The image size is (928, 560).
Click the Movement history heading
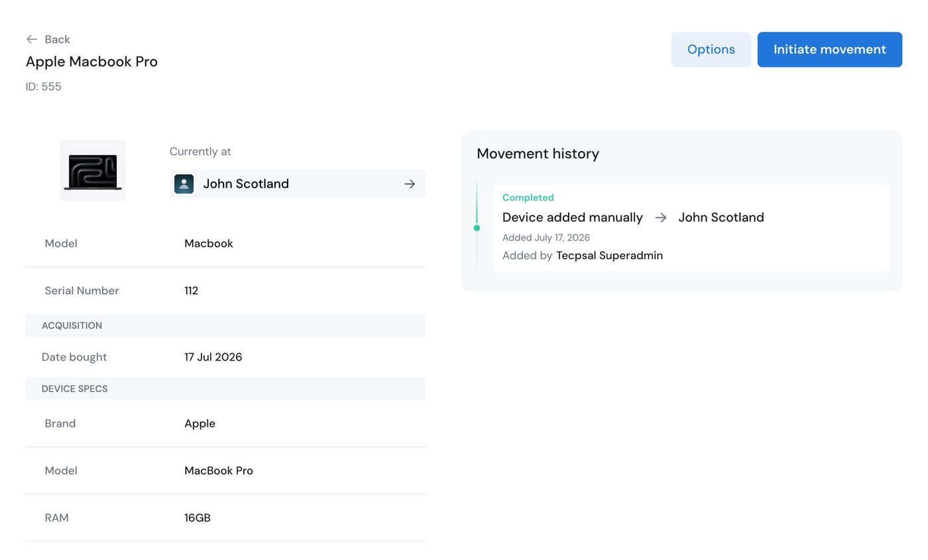pos(538,154)
